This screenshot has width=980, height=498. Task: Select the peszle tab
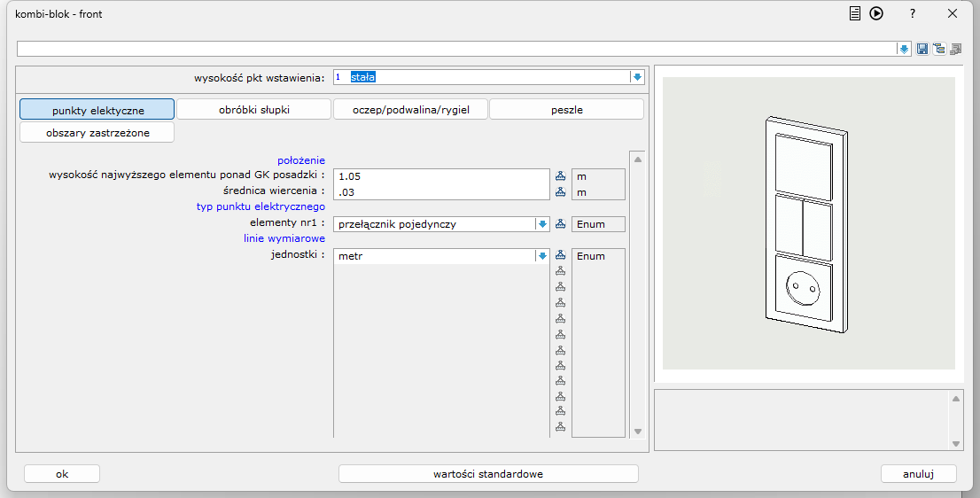[x=566, y=110]
